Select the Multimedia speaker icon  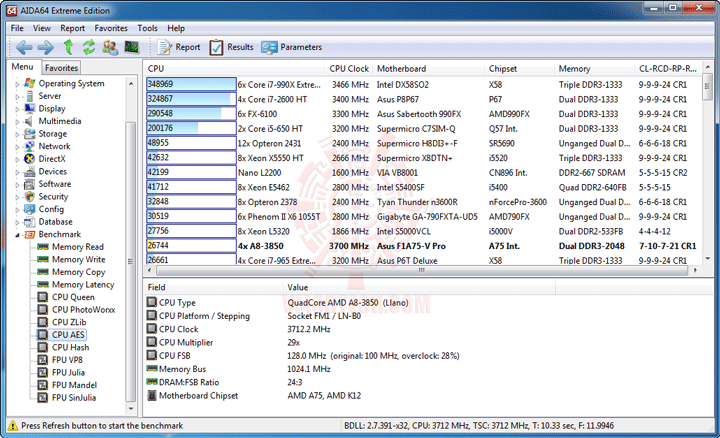(29, 121)
